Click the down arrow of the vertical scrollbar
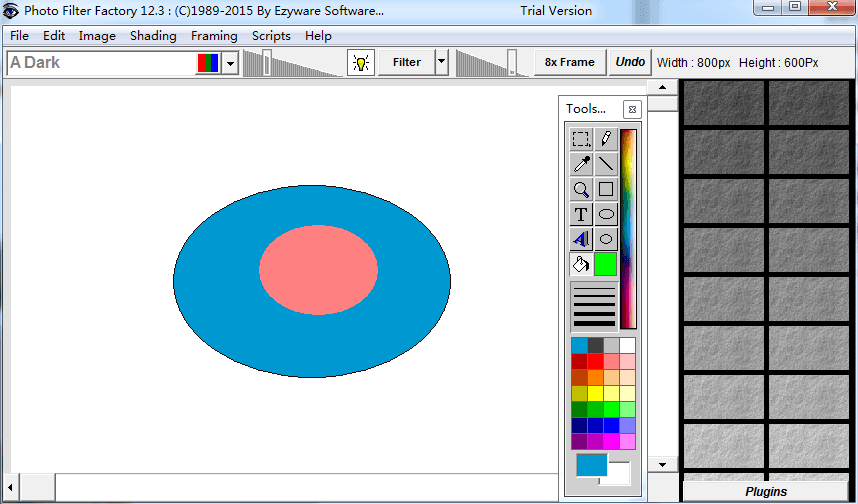 coord(661,465)
